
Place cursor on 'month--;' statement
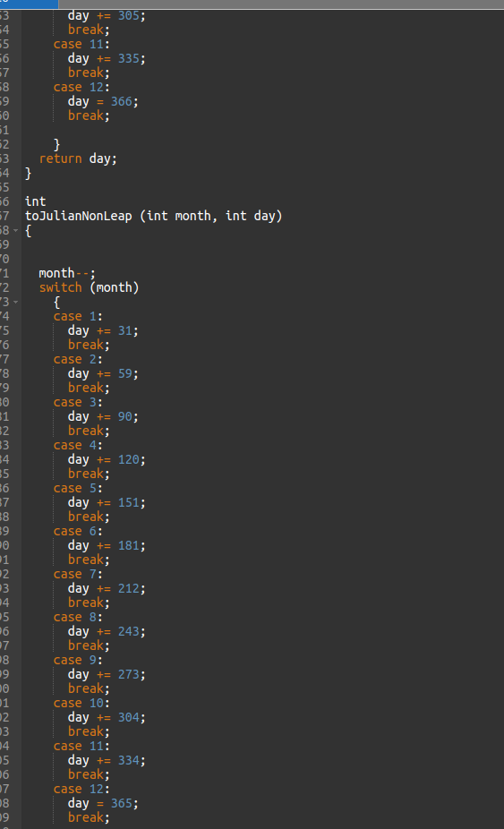tap(67, 273)
